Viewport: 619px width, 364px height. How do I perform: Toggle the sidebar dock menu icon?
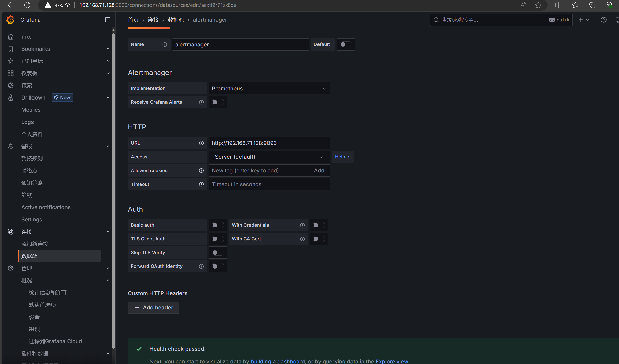pyautogui.click(x=108, y=20)
